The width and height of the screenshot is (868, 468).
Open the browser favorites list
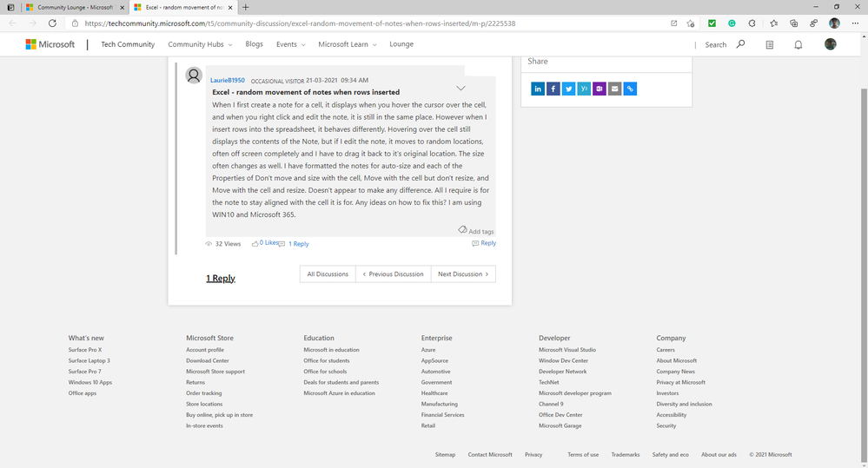pyautogui.click(x=774, y=23)
